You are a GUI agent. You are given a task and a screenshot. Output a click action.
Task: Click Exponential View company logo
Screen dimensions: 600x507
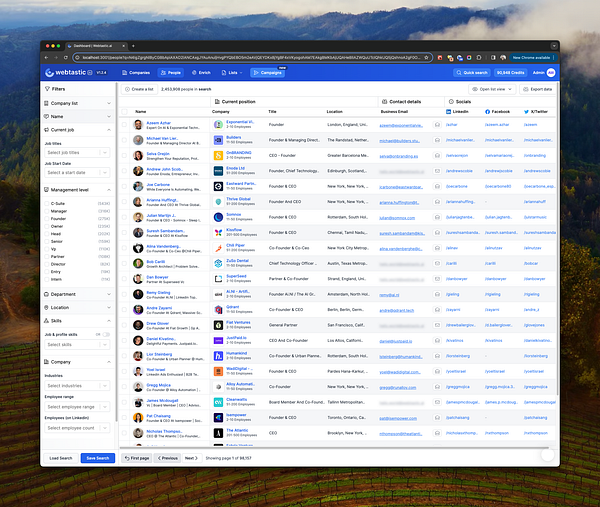[x=218, y=124]
